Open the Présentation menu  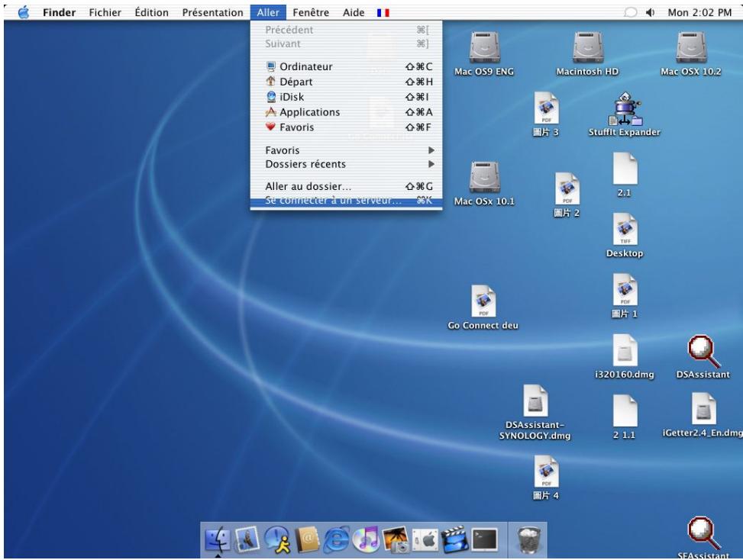pyautogui.click(x=212, y=13)
